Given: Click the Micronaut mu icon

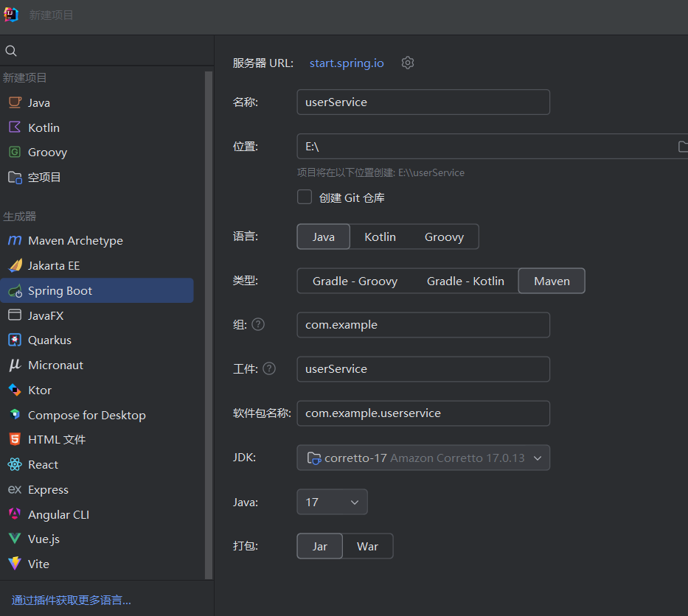Looking at the screenshot, I should pyautogui.click(x=15, y=365).
